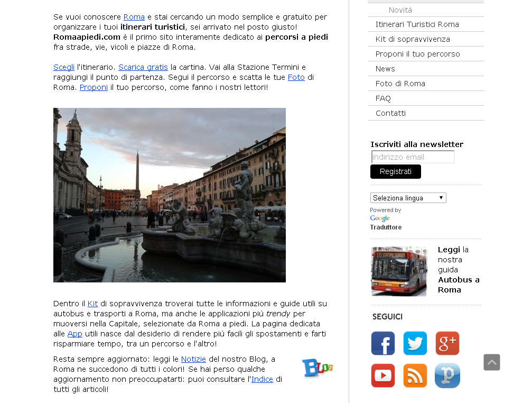Click the Iscriviti alla newsletter heading
The height and width of the screenshot is (403, 532).
coord(417,144)
